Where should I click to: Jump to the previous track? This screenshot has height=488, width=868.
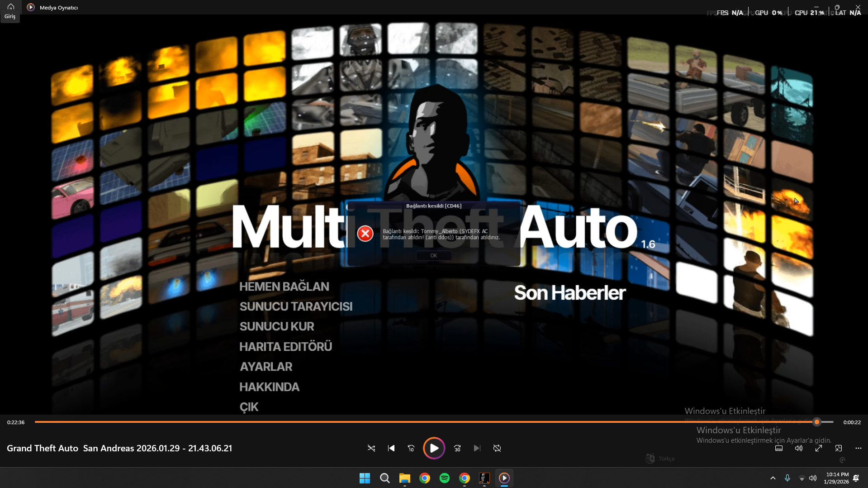tap(391, 448)
